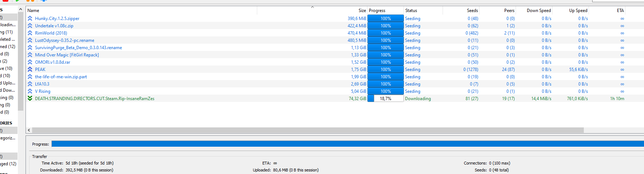Select the OMORI.v1.0.8d.rar torrent name
This screenshot has height=174, width=644.
point(53,62)
